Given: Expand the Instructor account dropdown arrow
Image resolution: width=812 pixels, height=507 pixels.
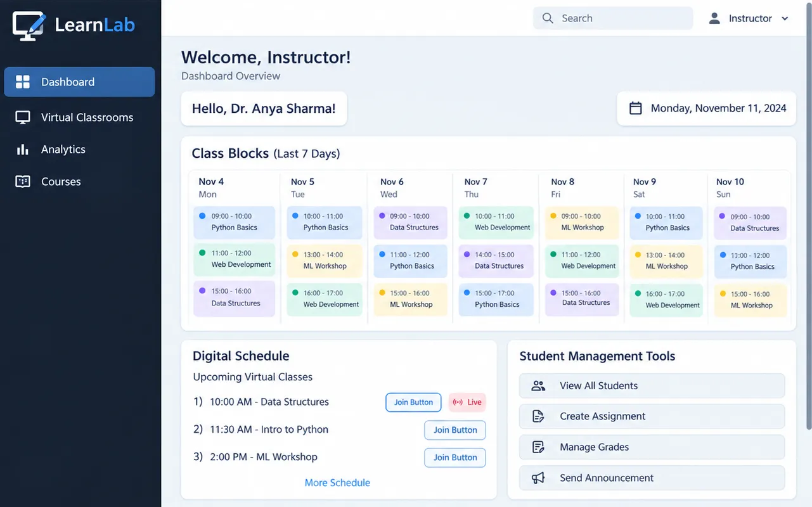Looking at the screenshot, I should [785, 19].
